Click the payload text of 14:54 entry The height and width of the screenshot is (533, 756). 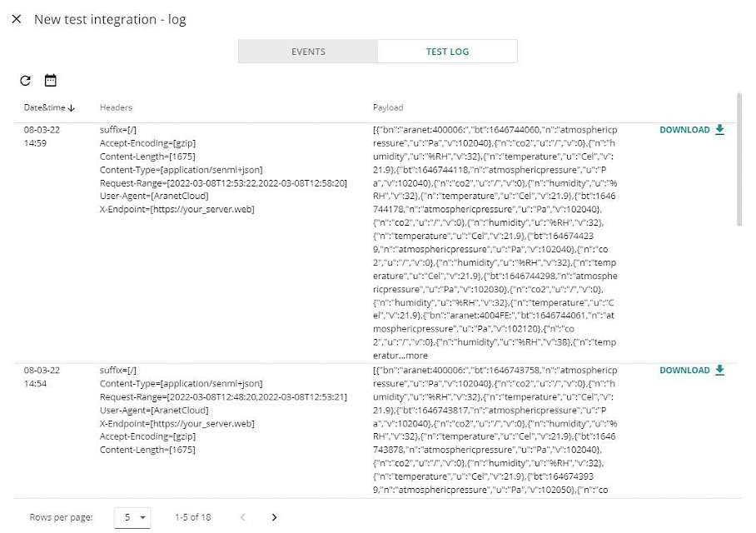click(495, 430)
